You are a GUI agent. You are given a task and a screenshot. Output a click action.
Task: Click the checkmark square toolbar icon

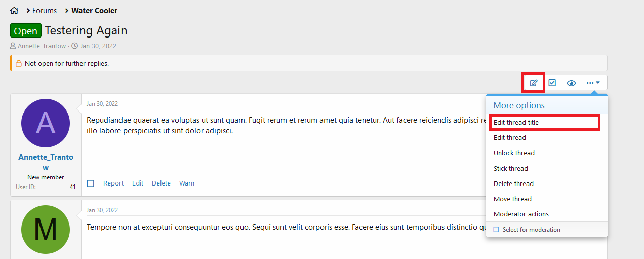pos(552,83)
